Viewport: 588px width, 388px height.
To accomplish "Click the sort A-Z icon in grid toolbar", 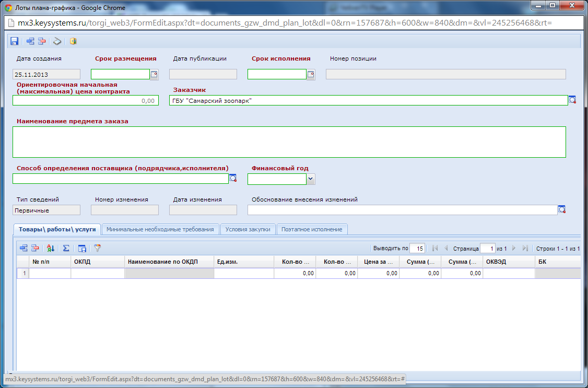I will (51, 249).
